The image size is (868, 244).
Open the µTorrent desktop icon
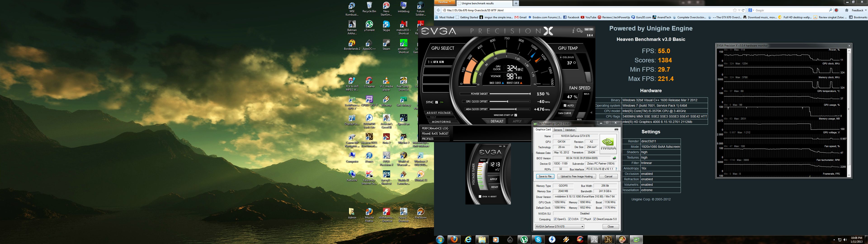tap(369, 26)
